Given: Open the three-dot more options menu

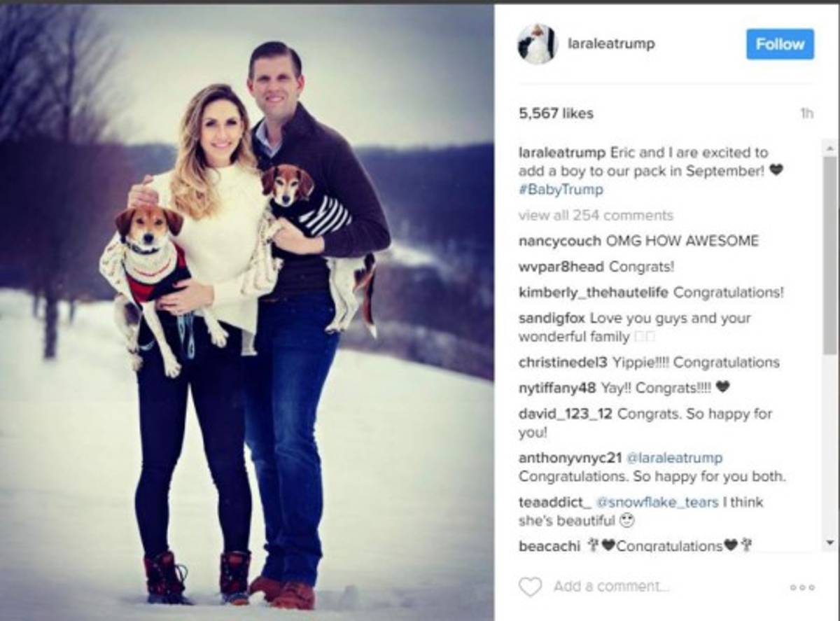Looking at the screenshot, I should coord(801,587).
